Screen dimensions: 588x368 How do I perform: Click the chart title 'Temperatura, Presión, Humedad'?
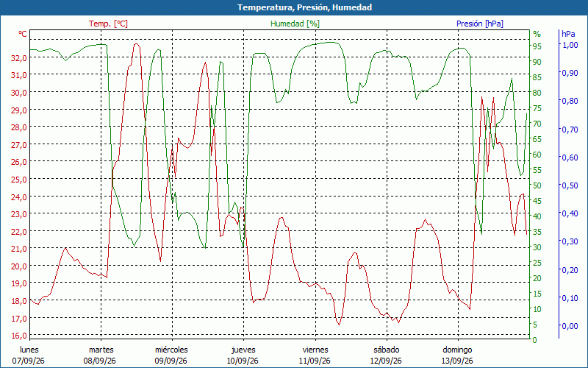click(304, 7)
